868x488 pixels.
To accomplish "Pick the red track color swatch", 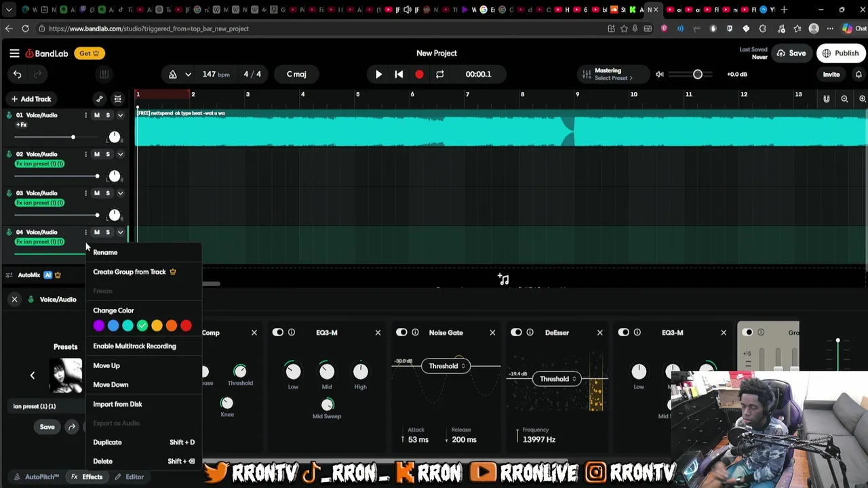I will coord(186,326).
